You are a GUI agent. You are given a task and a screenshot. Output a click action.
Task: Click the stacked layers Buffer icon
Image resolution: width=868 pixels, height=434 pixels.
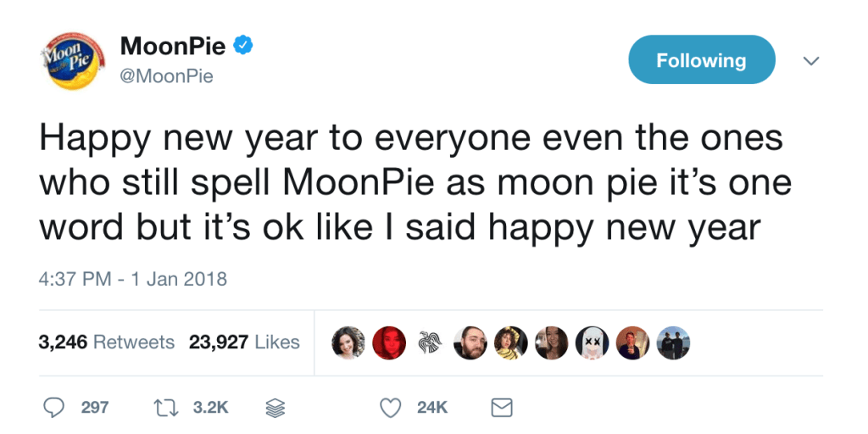(275, 408)
